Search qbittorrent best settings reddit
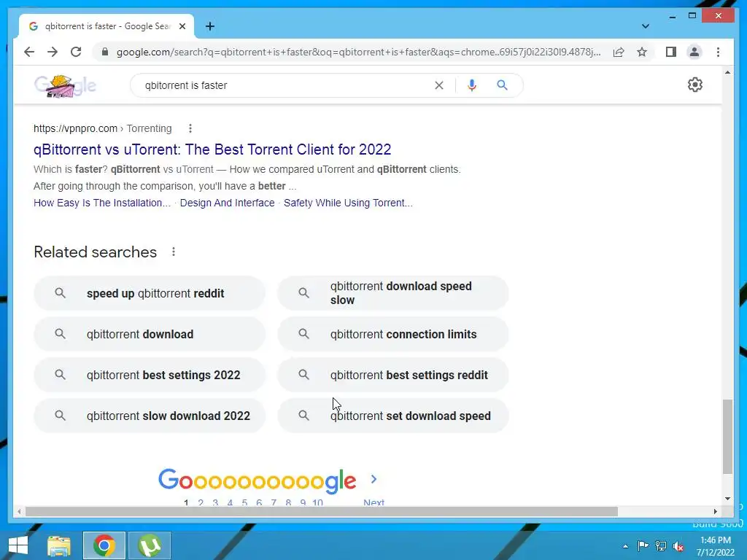The height and width of the screenshot is (560, 747). pos(393,376)
